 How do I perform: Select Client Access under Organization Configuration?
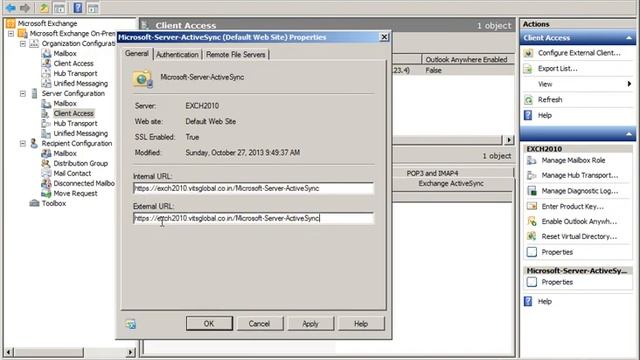pos(73,63)
